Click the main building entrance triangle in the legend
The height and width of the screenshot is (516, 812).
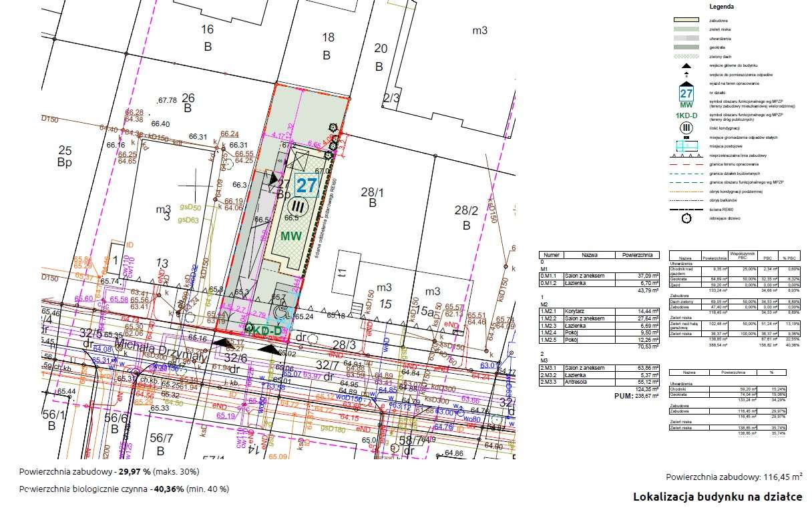[x=686, y=65]
